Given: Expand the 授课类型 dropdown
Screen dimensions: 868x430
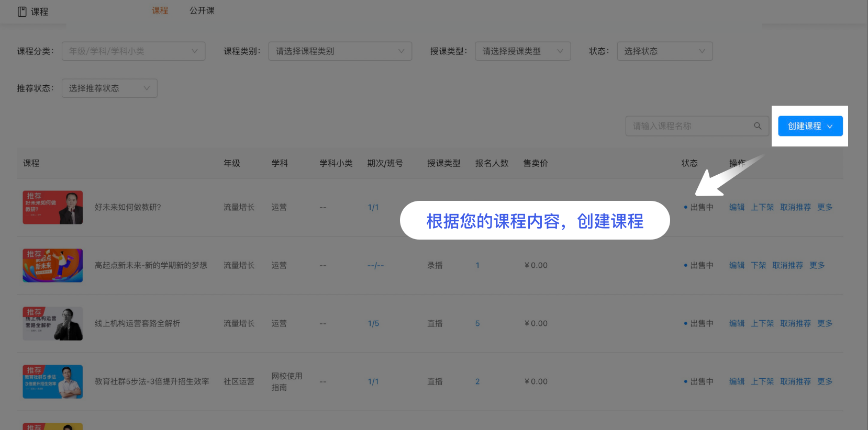Looking at the screenshot, I should (x=522, y=51).
